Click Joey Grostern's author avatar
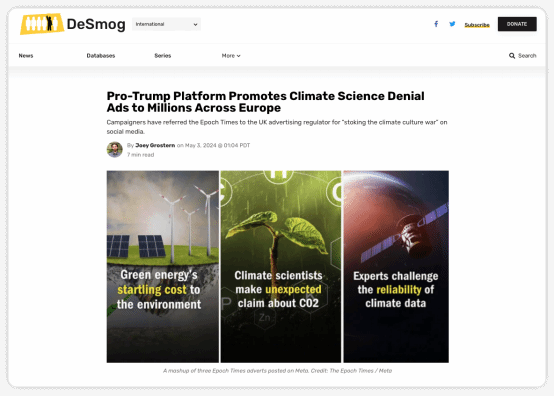This screenshot has height=396, width=554. click(x=114, y=149)
